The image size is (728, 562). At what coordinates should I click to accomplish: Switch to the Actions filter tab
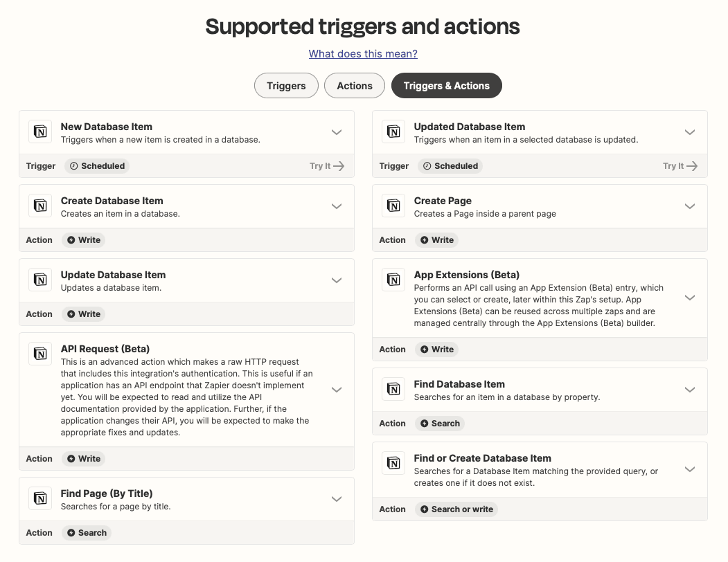point(355,86)
